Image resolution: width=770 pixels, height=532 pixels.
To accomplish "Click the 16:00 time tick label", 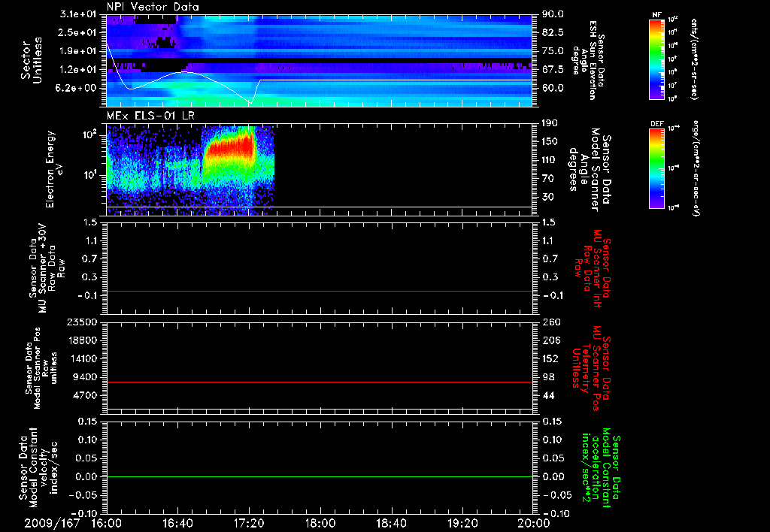I will (x=107, y=524).
